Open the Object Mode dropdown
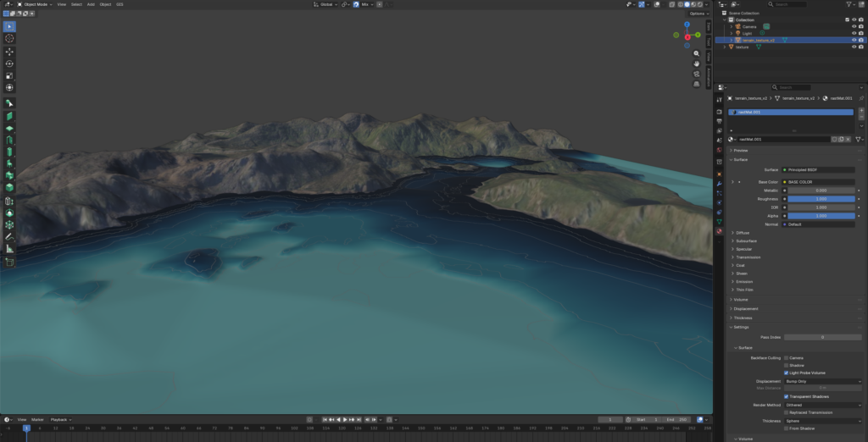Screen dimensions: 868x442 point(35,4)
